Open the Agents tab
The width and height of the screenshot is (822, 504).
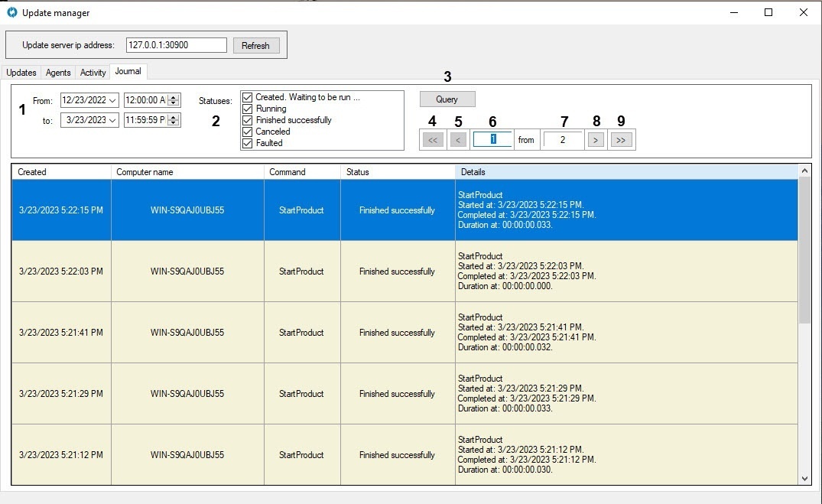pos(58,73)
